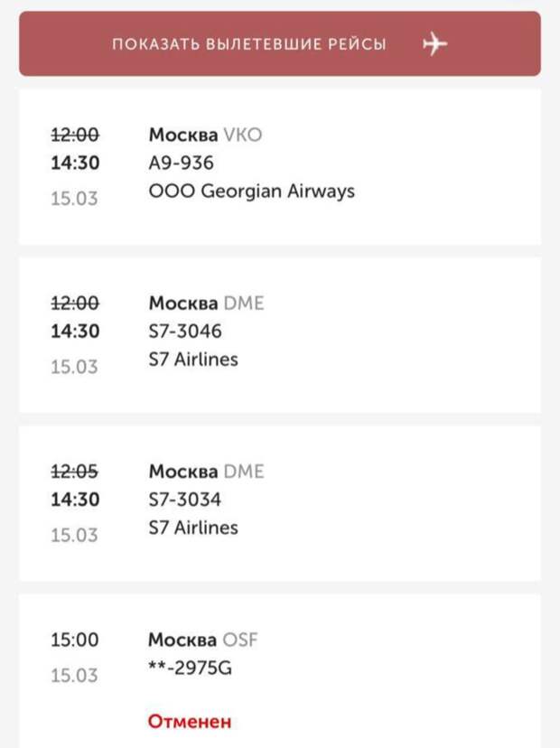
Task: Click Москва VKO destination heading
Action: (204, 136)
